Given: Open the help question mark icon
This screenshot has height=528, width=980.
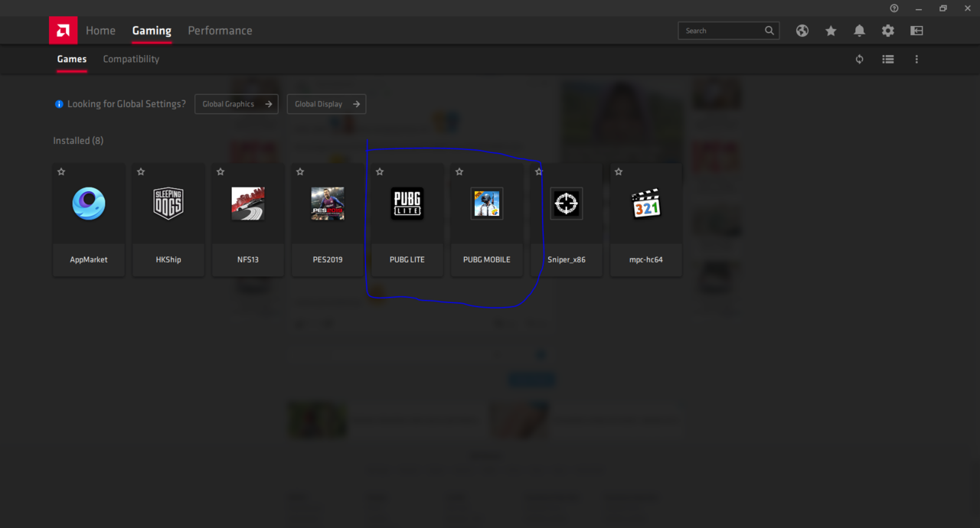Looking at the screenshot, I should point(893,8).
